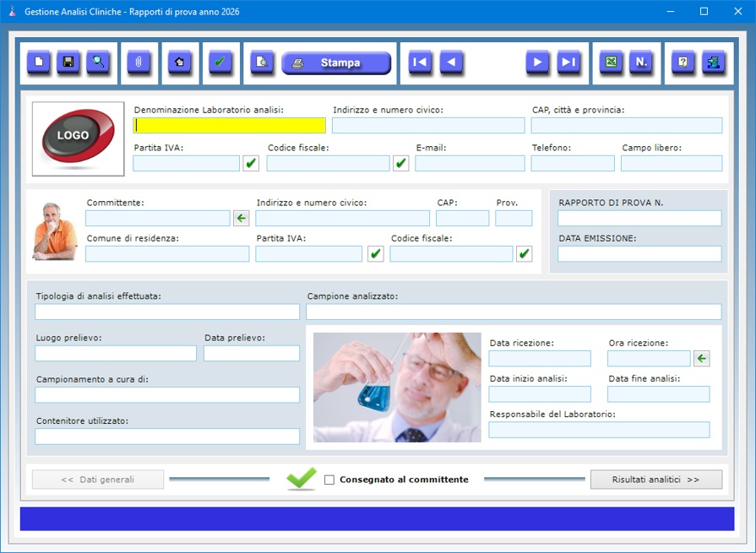Click the Campione analizzato field
756x553 pixels.
[x=514, y=312]
